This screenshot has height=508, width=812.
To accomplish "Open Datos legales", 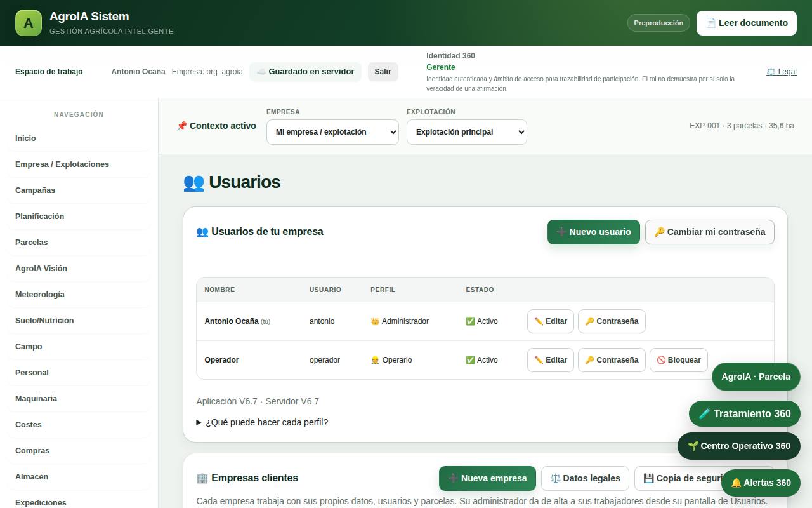I will tap(585, 478).
